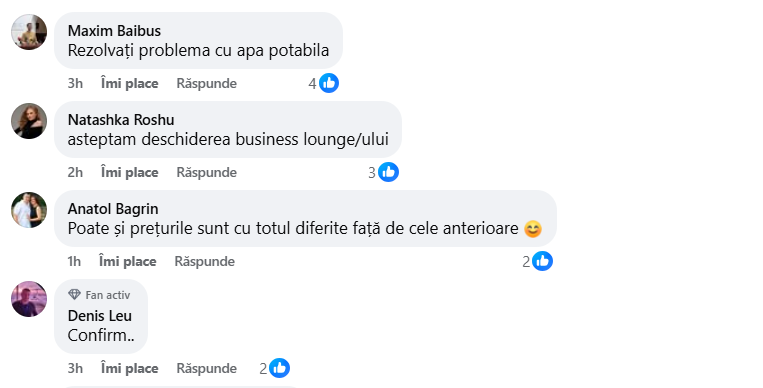Click the like reaction icon on Natashka Roshu's comment
Screen dimensions: 763x388
[x=388, y=172]
